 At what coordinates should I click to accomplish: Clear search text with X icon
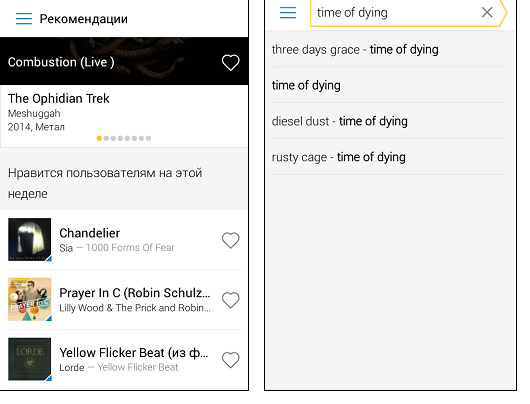[487, 13]
